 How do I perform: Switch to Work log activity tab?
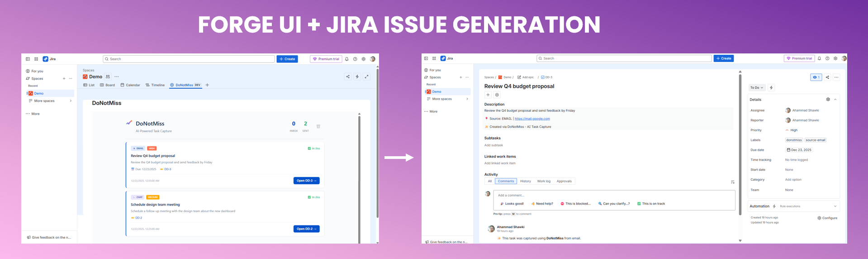(544, 181)
